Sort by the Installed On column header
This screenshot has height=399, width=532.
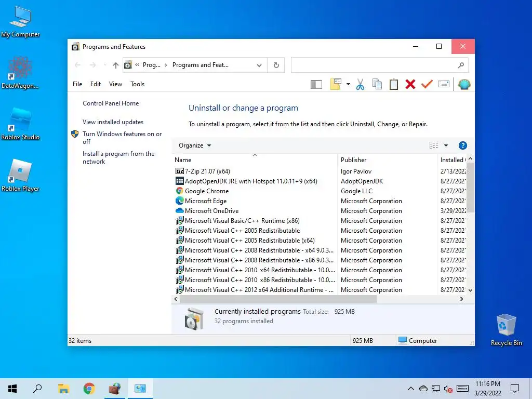point(453,160)
